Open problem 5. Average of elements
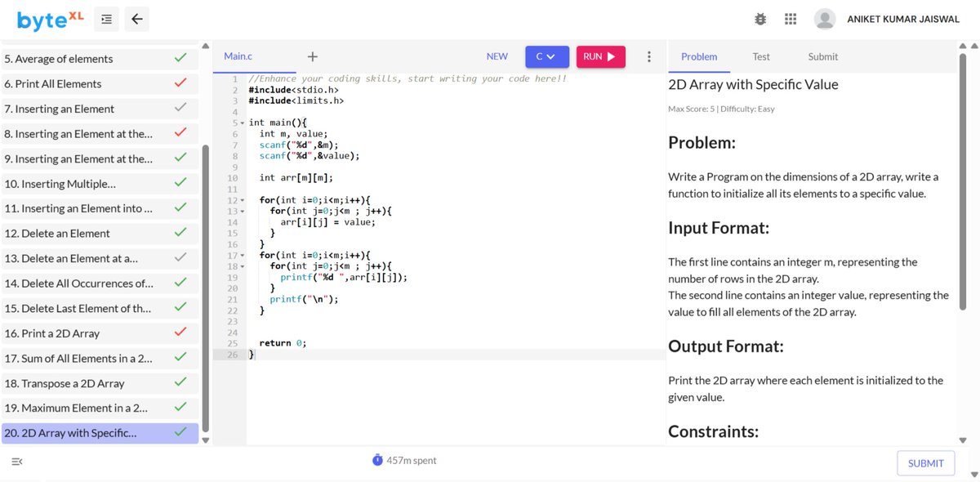 tap(100, 59)
